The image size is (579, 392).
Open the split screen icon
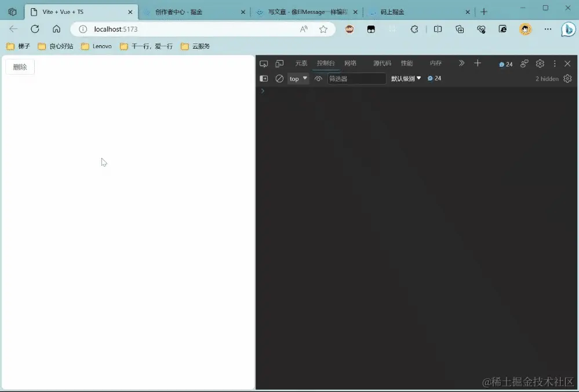coord(438,29)
